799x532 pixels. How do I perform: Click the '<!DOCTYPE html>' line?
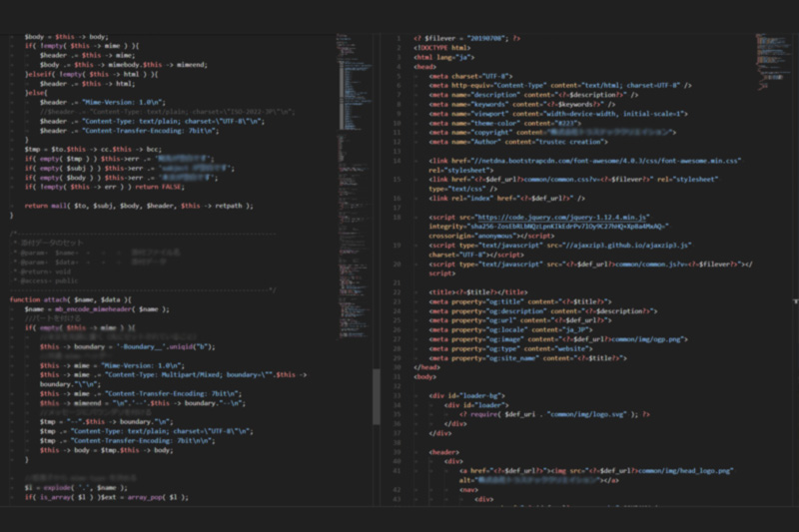pyautogui.click(x=442, y=48)
